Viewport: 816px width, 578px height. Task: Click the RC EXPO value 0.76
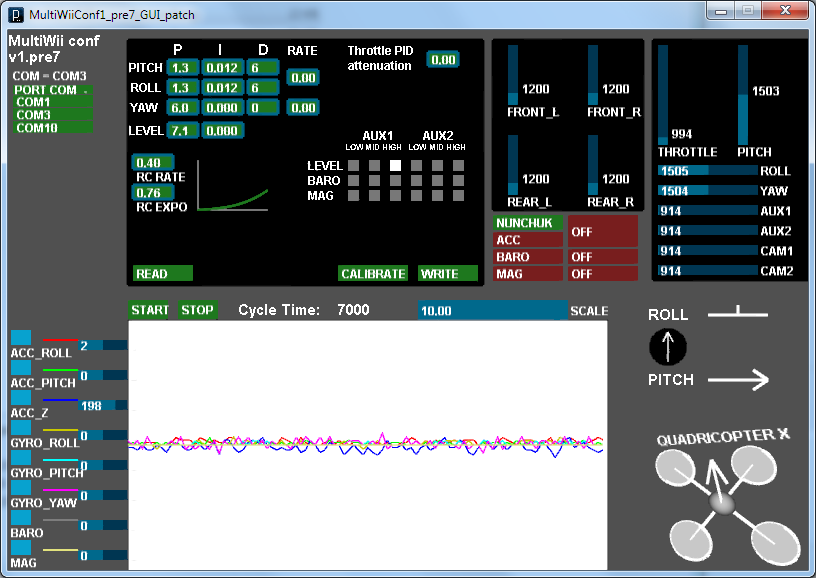pos(152,193)
